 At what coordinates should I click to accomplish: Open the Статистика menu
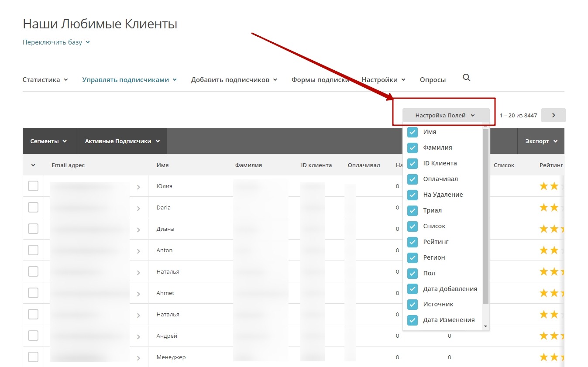point(45,80)
